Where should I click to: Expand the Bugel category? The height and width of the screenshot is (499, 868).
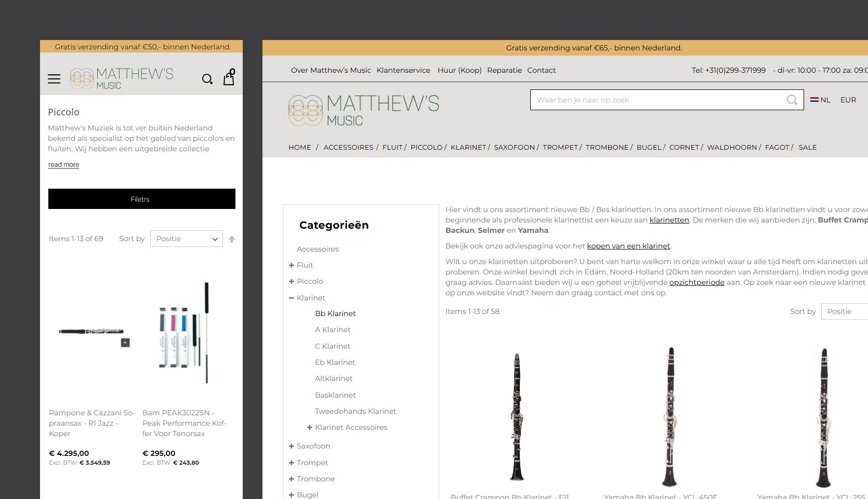292,495
